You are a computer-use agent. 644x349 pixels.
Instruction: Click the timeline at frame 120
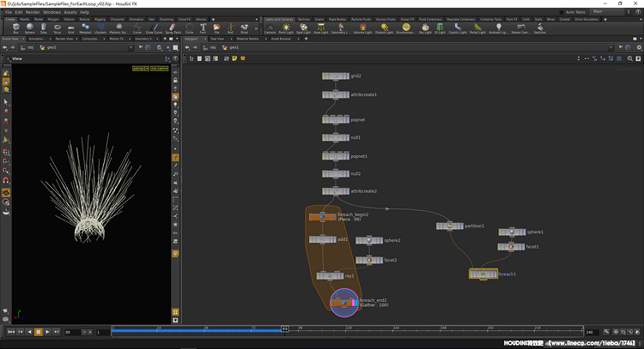tap(349, 330)
